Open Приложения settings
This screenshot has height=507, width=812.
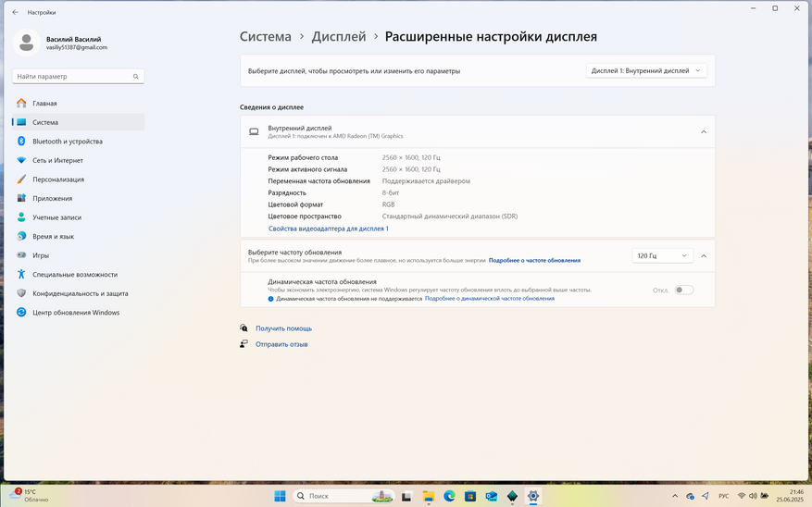[78, 198]
